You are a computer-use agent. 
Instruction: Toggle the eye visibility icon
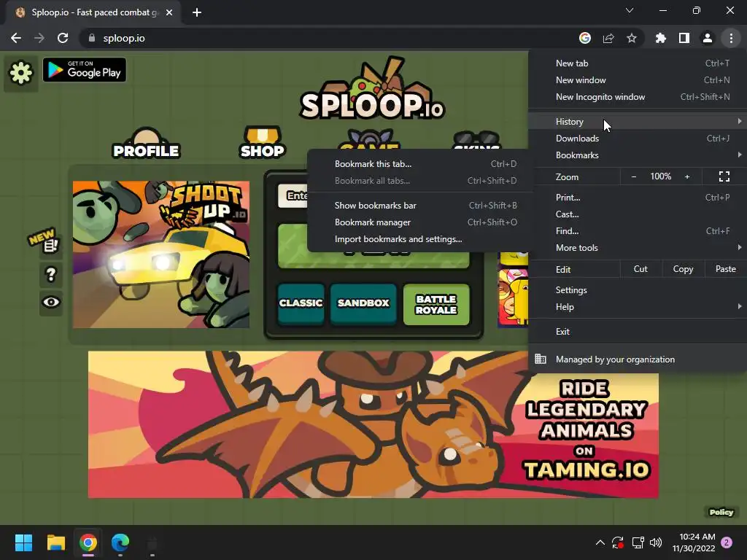coord(51,302)
